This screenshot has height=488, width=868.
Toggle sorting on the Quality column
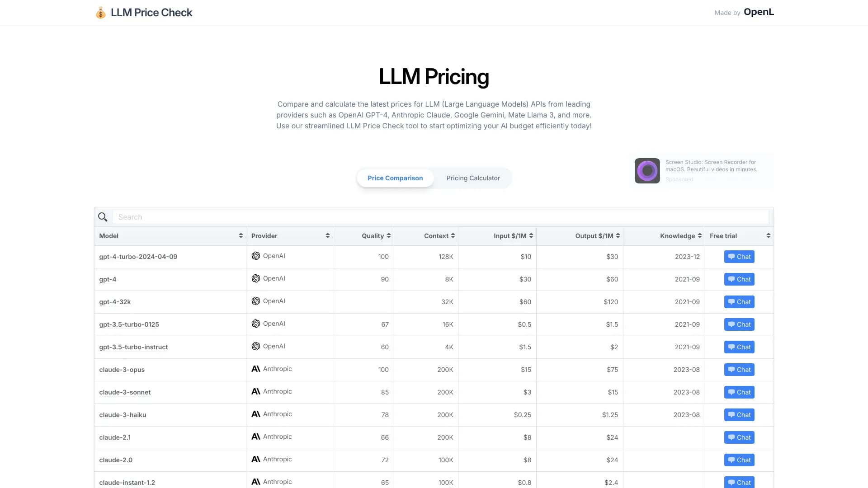pos(388,235)
